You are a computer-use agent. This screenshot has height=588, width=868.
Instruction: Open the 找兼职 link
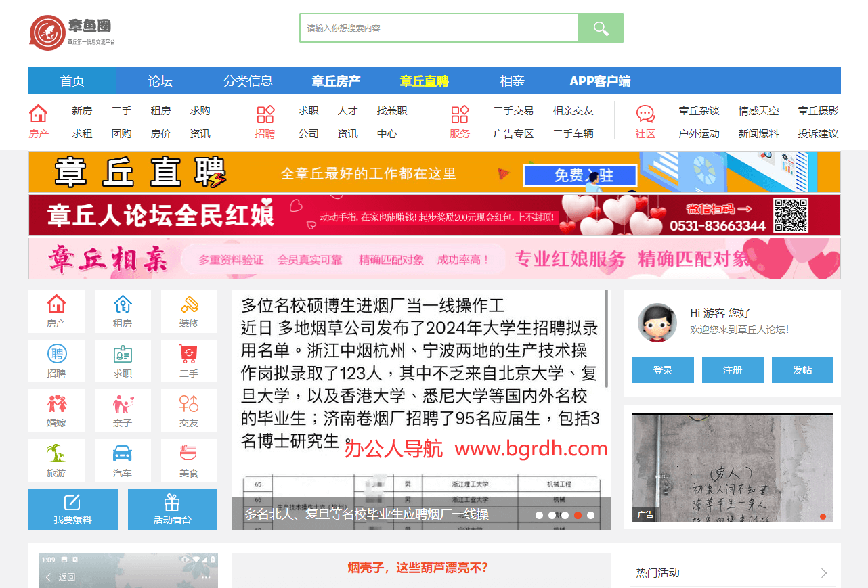pos(392,111)
